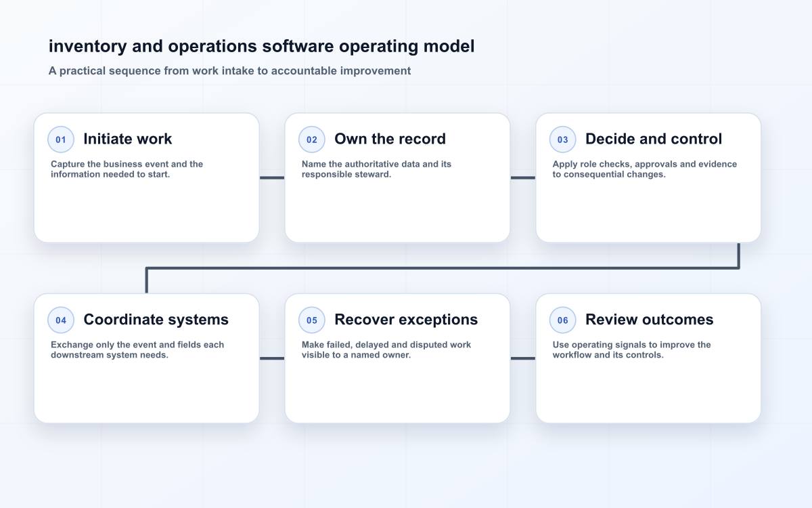Select the "Decide and control" heading
812x508 pixels.
[x=654, y=139]
